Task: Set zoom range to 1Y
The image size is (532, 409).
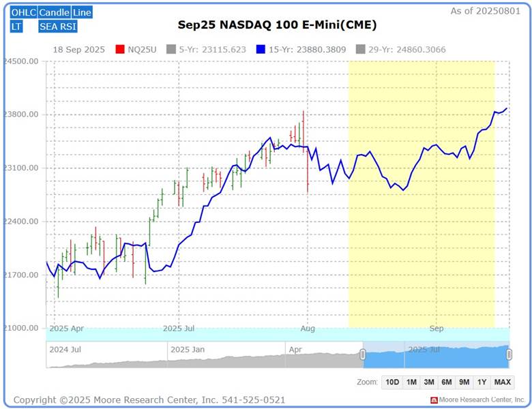Action: click(x=482, y=382)
